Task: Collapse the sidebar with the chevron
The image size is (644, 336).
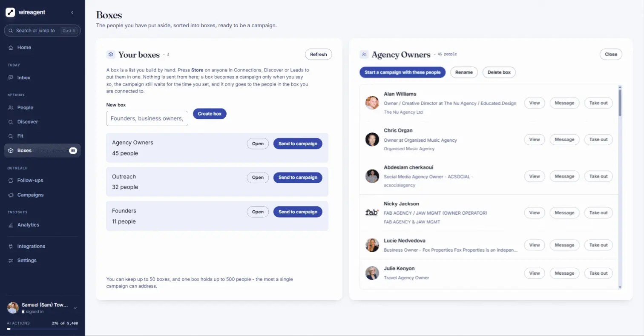Action: point(72,12)
